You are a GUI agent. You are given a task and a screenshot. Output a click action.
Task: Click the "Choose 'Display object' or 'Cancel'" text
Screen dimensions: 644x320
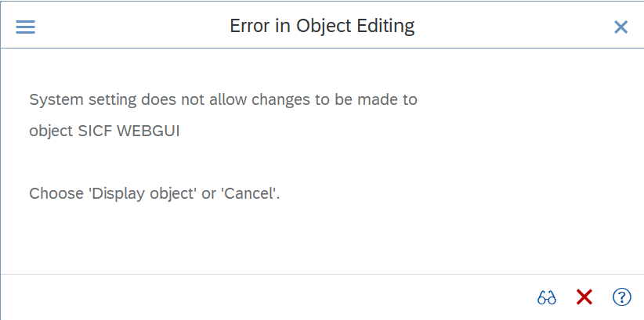click(x=154, y=193)
